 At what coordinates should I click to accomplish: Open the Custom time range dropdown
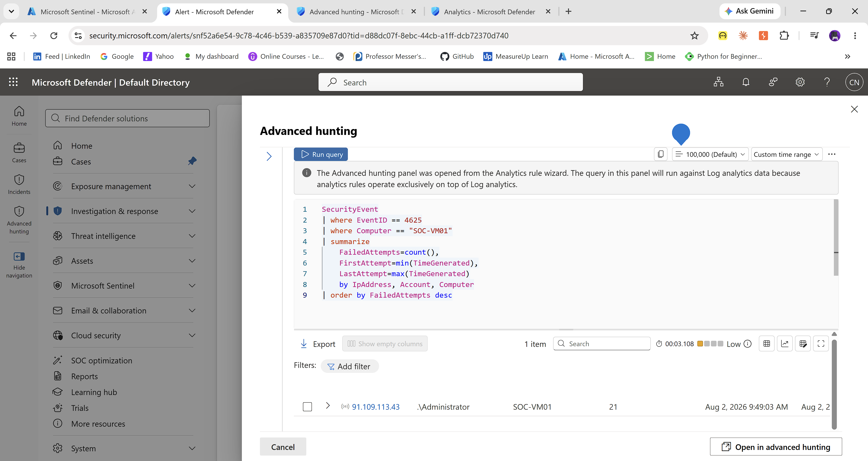786,154
